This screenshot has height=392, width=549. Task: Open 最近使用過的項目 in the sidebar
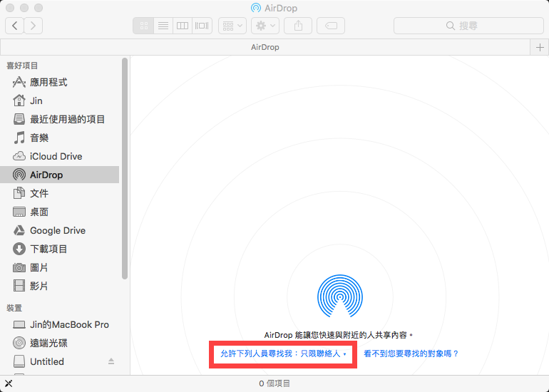[x=59, y=119]
